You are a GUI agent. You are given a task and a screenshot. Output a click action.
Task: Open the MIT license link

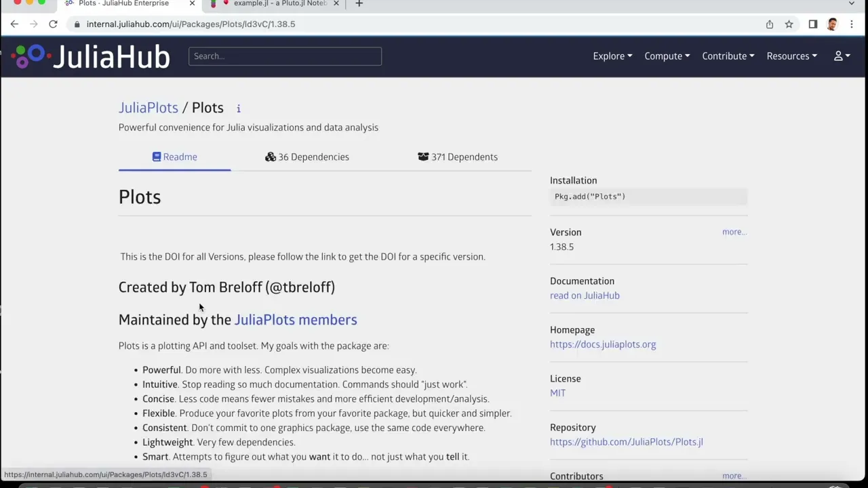point(557,393)
